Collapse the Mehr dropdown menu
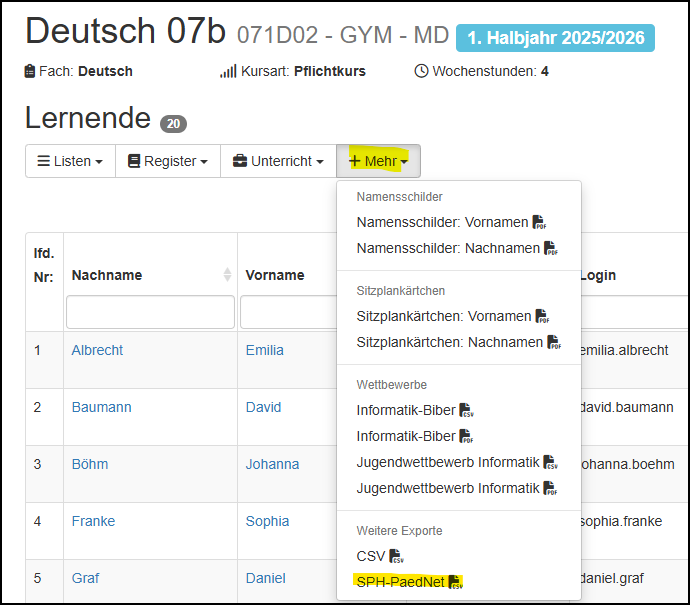Screen dimensions: 690x605 pyautogui.click(x=378, y=161)
